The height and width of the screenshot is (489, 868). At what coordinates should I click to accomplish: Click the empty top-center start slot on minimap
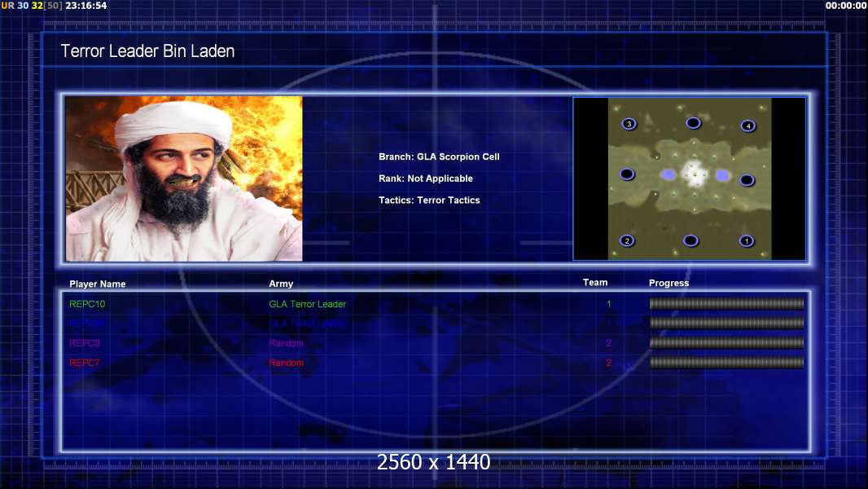point(693,123)
